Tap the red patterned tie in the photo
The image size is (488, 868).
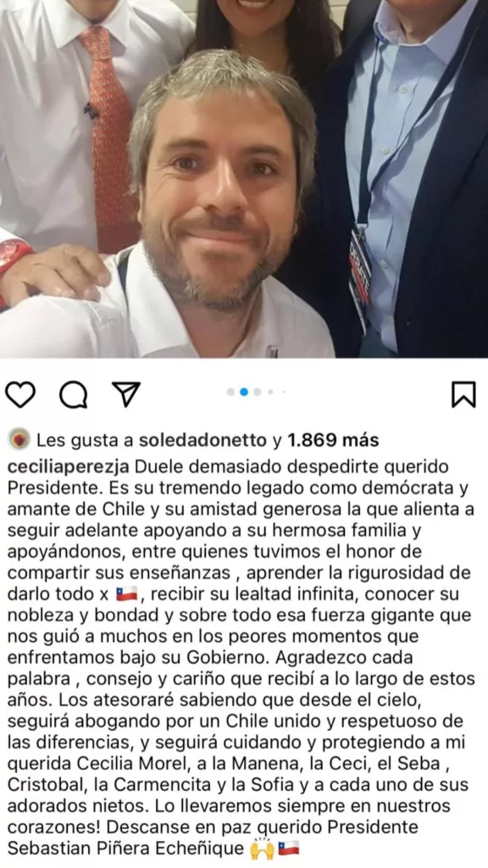pyautogui.click(x=109, y=133)
